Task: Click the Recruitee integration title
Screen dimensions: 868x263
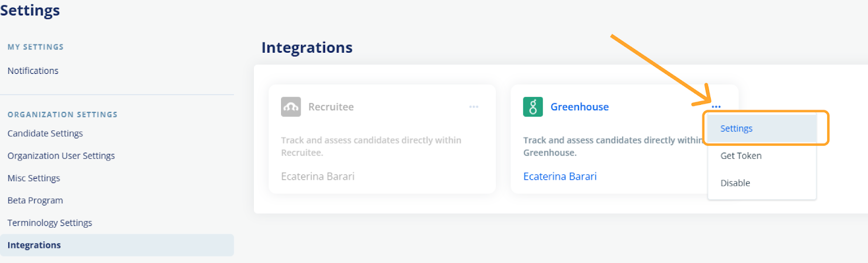Action: [x=331, y=107]
